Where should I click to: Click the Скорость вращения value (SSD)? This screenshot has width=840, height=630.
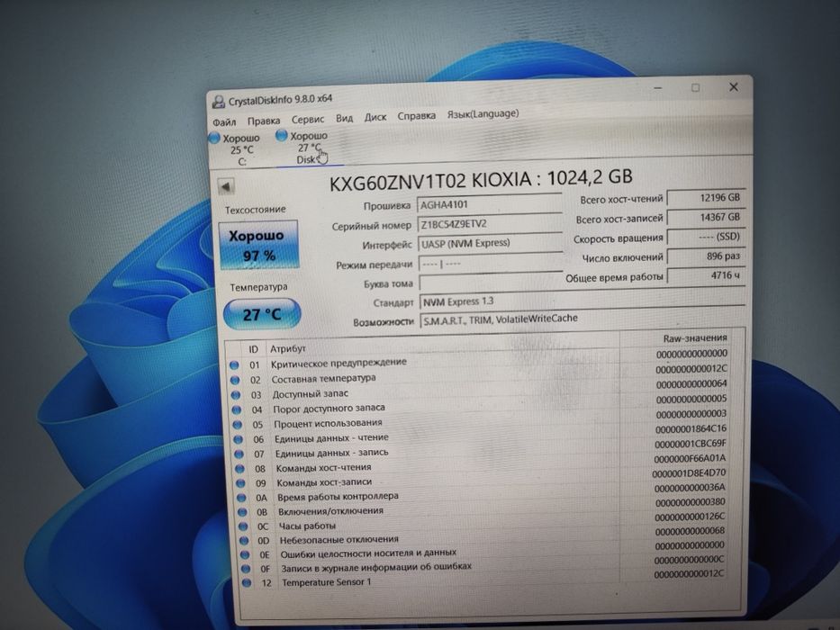click(706, 237)
